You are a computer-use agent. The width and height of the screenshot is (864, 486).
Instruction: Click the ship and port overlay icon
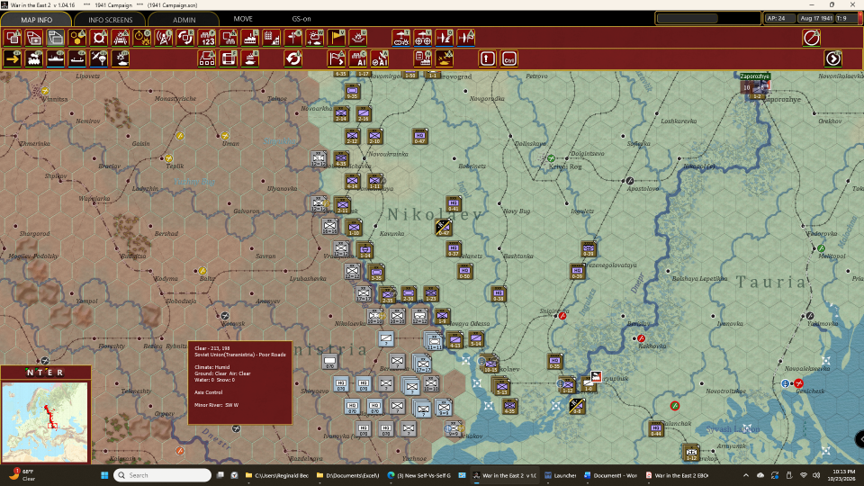250,38
